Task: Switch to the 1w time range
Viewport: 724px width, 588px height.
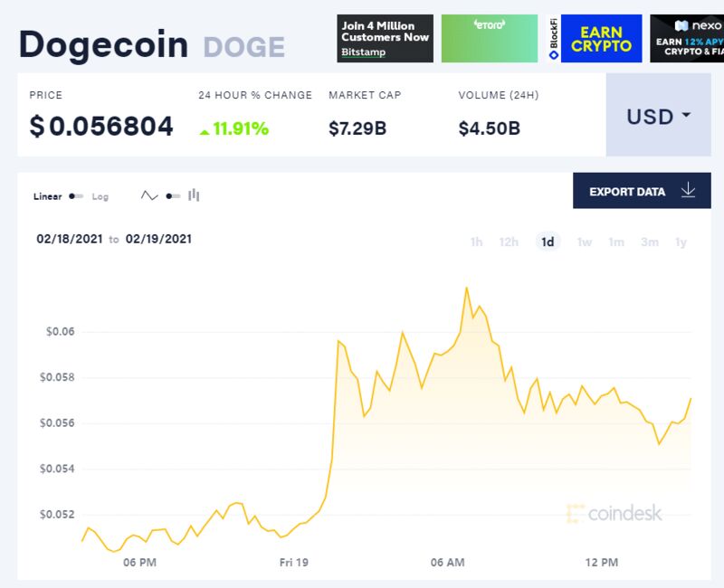Action: pyautogui.click(x=584, y=242)
